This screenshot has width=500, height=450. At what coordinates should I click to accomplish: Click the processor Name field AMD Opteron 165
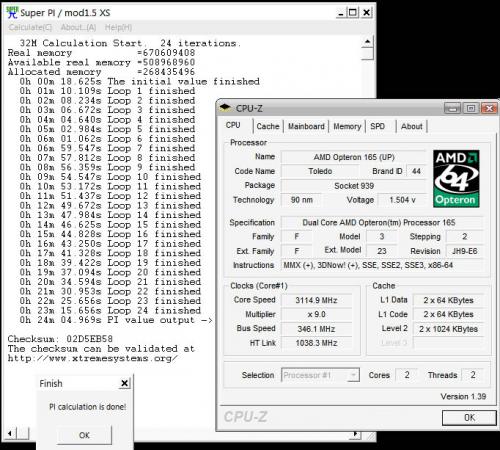pos(354,157)
